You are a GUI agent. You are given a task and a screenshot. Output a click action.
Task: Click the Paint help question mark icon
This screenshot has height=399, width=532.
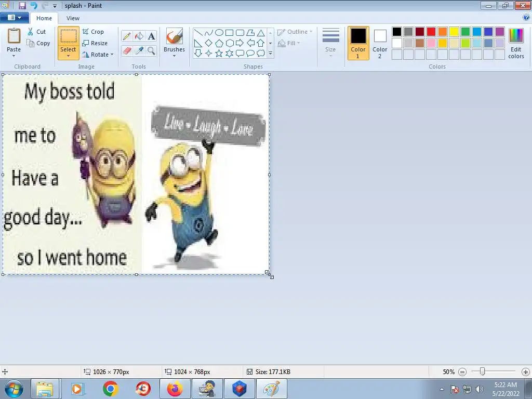coord(526,18)
